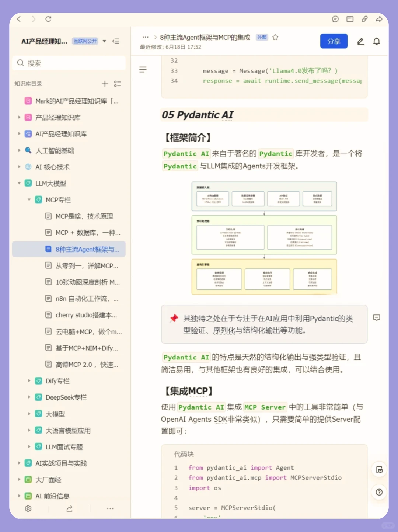Open bottom sidebar more options dots
Image resolution: width=398 pixels, height=532 pixels.
click(110, 508)
